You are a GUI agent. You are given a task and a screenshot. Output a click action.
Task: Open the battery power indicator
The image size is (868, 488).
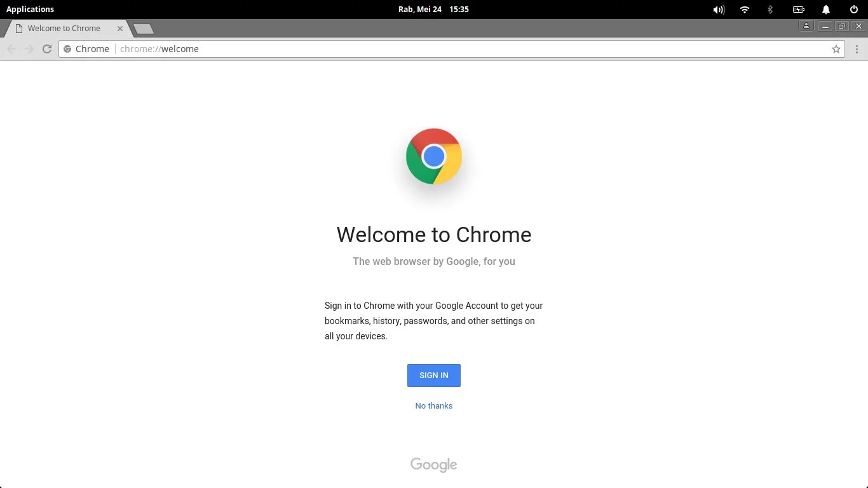(799, 10)
